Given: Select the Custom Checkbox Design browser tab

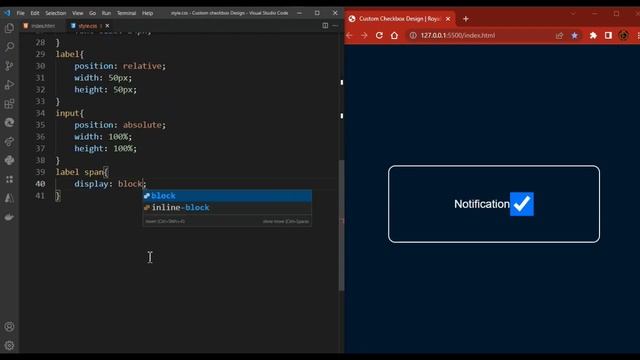Looking at the screenshot, I should (400, 19).
